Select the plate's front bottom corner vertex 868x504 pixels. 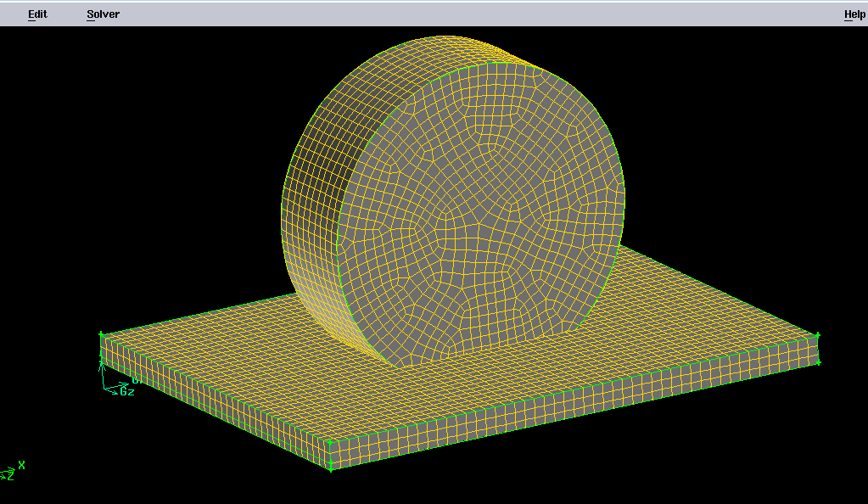pyautogui.click(x=330, y=468)
